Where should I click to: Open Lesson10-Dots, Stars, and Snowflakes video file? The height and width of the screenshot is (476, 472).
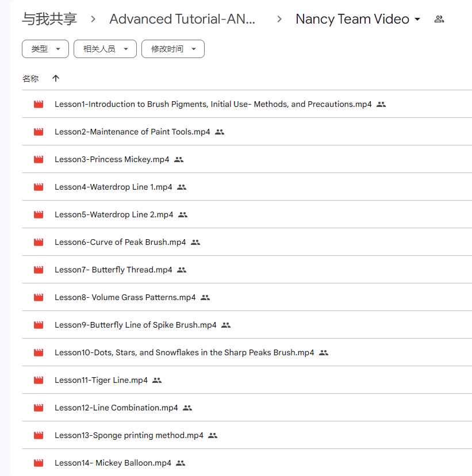pos(184,353)
